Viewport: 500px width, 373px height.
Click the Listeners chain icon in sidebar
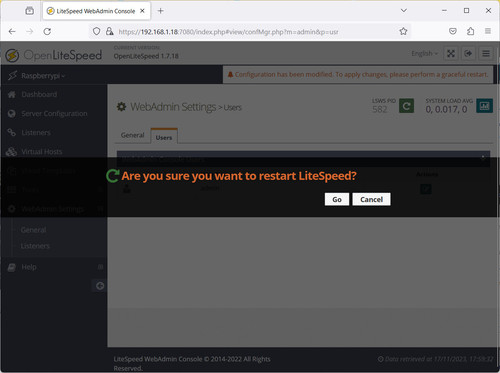[x=12, y=133]
